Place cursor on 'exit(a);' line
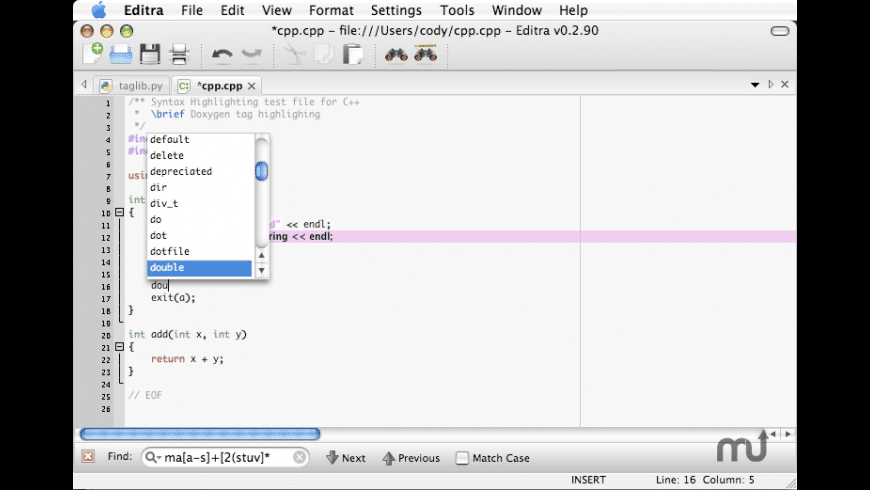This screenshot has width=870, height=490. [173, 298]
